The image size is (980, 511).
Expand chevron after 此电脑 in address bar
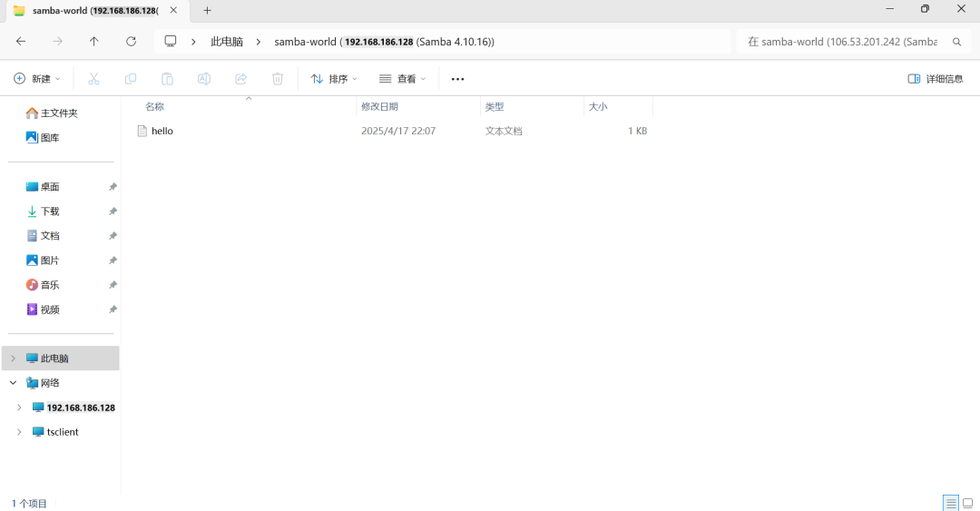[x=258, y=42]
